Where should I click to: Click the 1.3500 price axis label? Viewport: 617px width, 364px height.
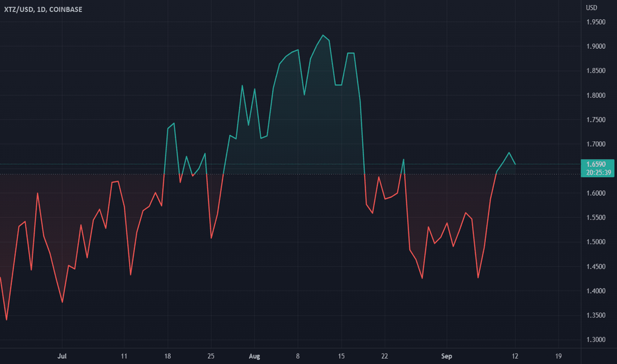(596, 315)
